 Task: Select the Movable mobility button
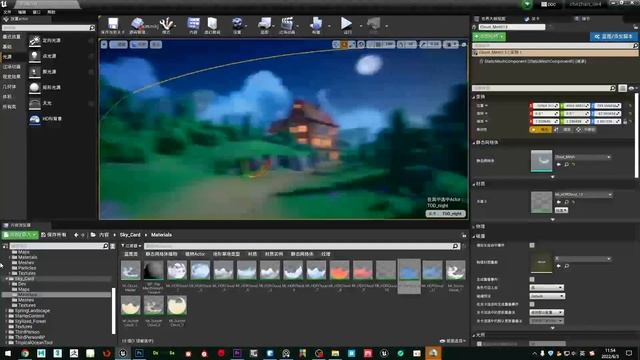[587, 129]
